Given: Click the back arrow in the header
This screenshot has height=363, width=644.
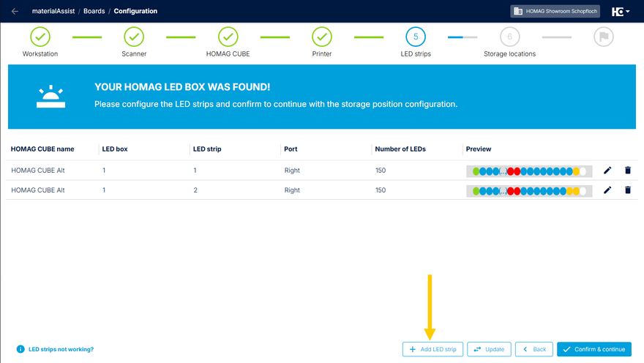Looking at the screenshot, I should [15, 11].
